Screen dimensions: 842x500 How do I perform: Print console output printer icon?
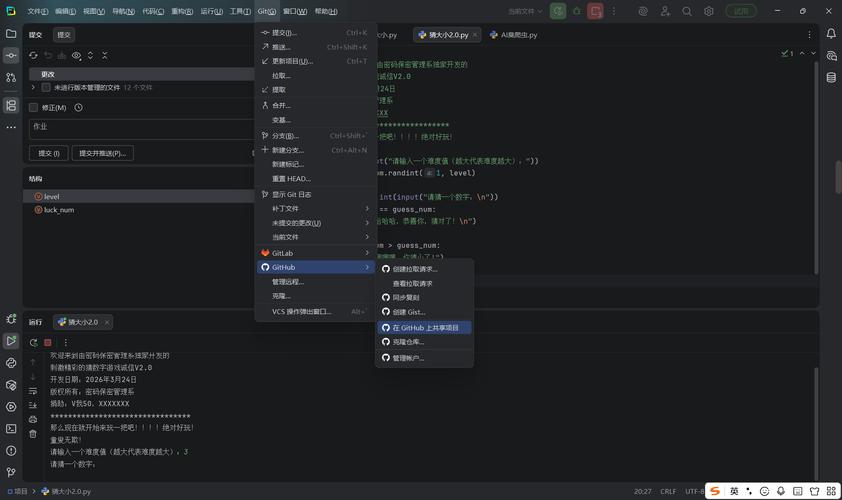coord(33,419)
